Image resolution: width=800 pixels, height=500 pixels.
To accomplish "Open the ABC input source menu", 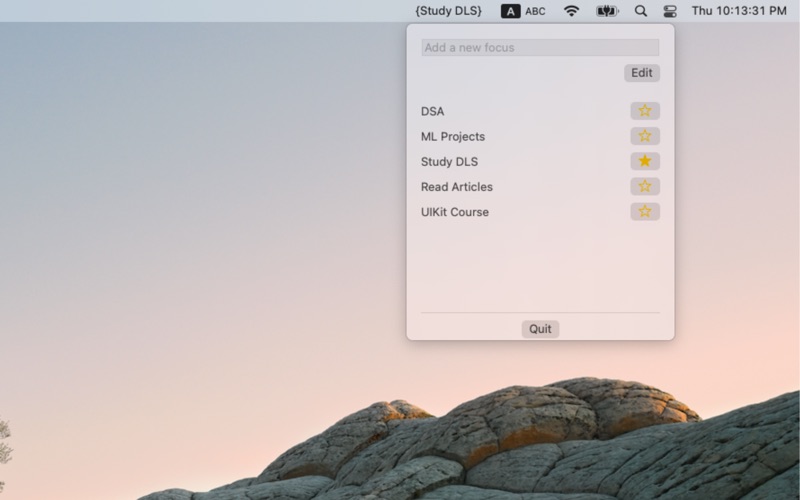I will [523, 11].
